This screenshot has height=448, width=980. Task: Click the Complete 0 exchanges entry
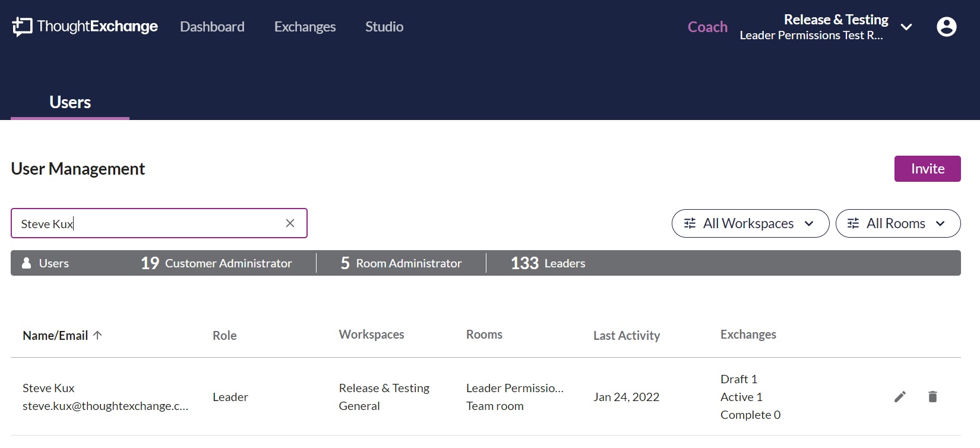(x=750, y=415)
